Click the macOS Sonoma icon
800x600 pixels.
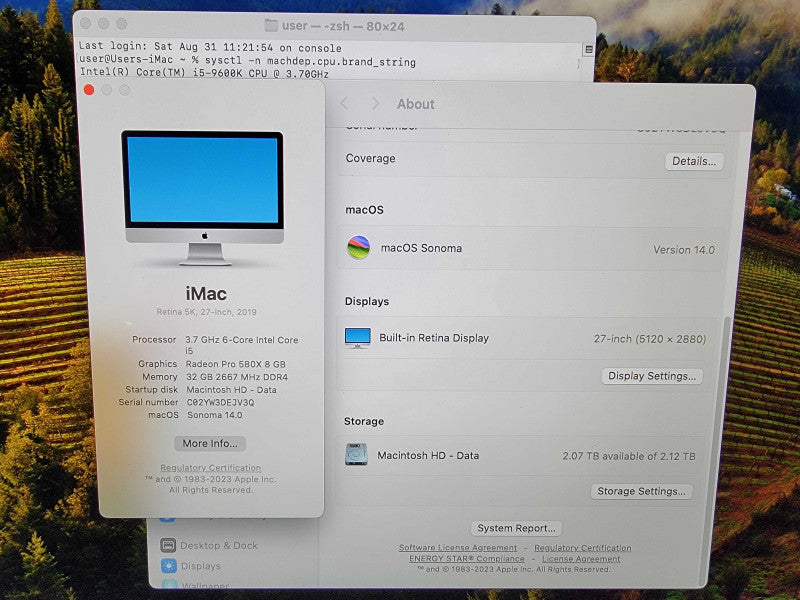pyautogui.click(x=358, y=247)
